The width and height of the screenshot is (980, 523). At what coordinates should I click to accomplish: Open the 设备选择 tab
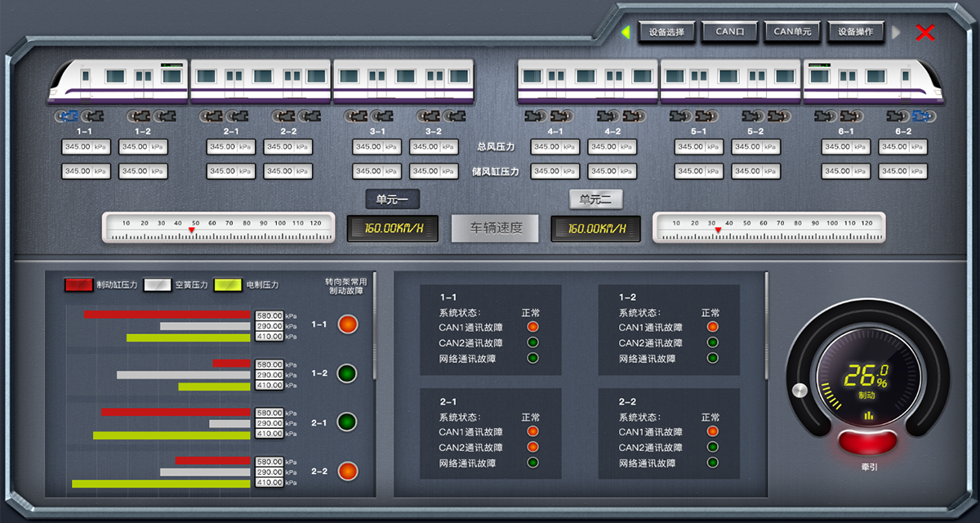pyautogui.click(x=667, y=32)
